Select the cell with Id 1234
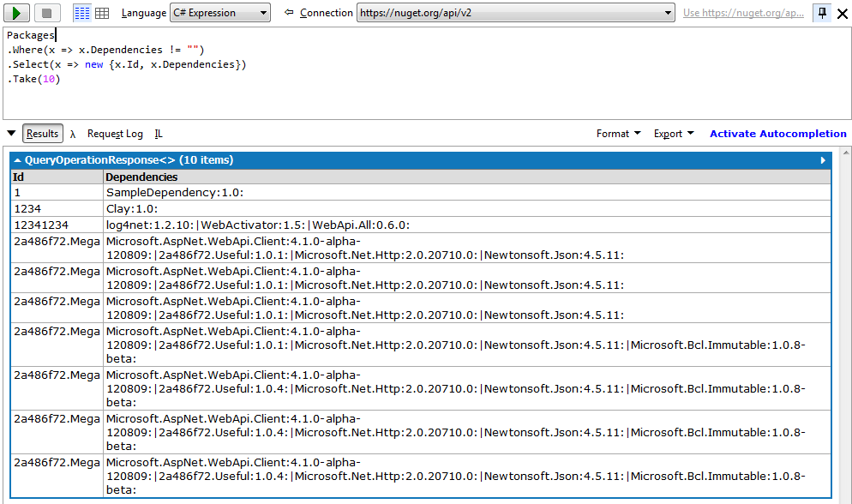Screen dimensions: 852x504 [57, 208]
